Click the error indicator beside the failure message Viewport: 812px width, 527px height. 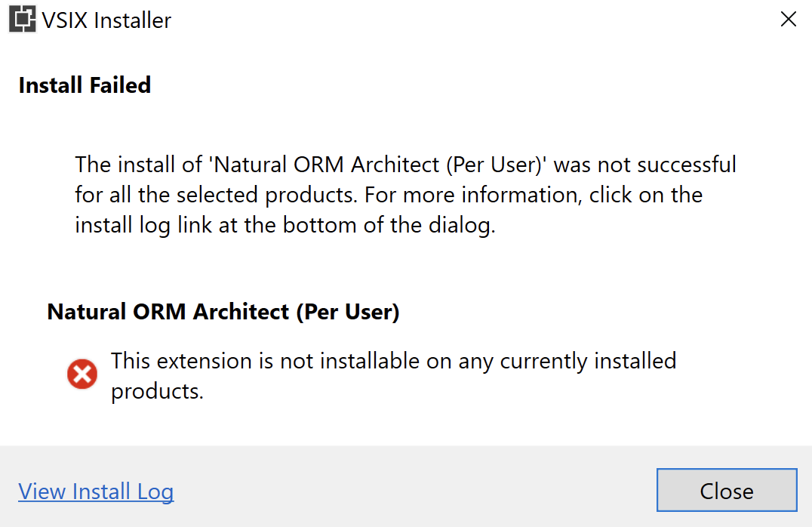pos(82,374)
